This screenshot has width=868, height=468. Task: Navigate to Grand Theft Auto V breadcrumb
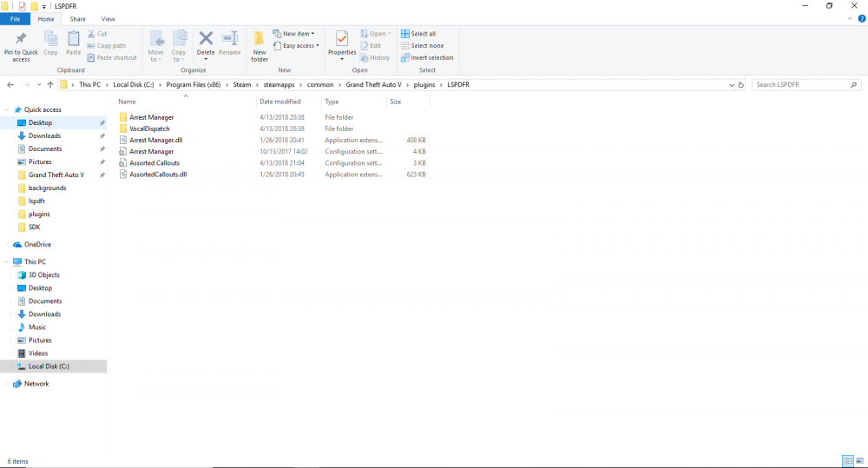[x=373, y=85]
